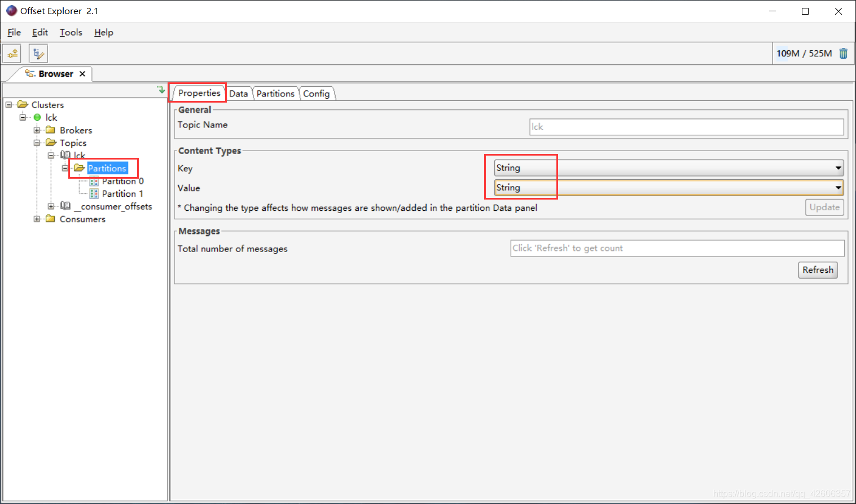Image resolution: width=856 pixels, height=504 pixels.
Task: Click the Offset Explorer app icon in title bar
Action: [11, 11]
